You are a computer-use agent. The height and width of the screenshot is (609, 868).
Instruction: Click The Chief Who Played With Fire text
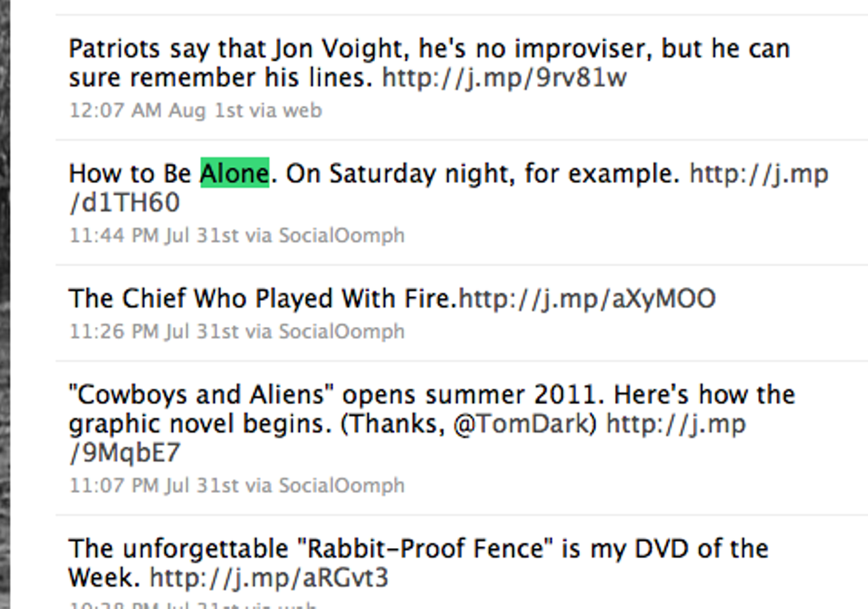click(264, 299)
